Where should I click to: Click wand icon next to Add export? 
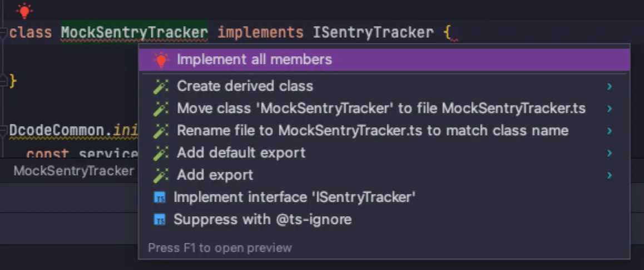(161, 176)
